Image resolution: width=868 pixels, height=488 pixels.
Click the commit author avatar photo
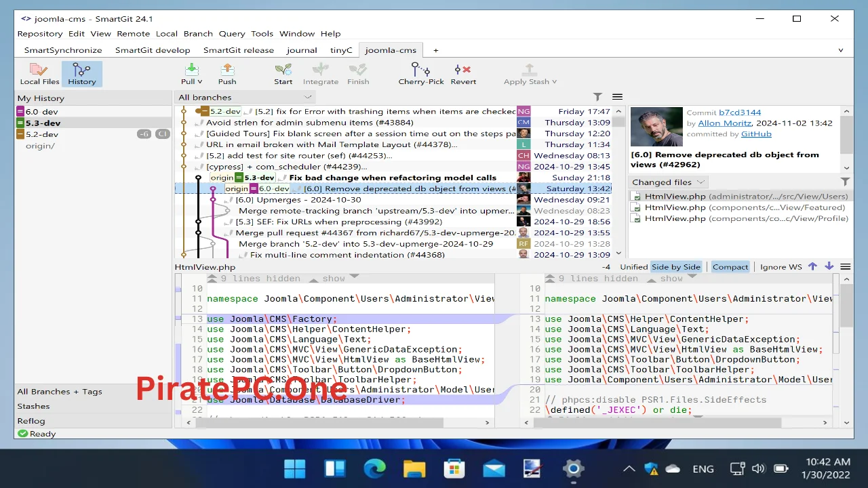click(656, 126)
